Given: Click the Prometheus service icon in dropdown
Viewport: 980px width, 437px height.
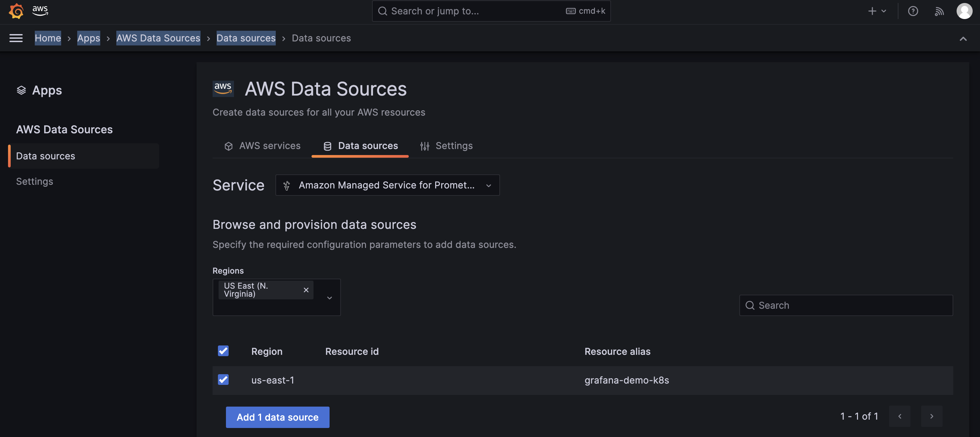Looking at the screenshot, I should (x=287, y=185).
